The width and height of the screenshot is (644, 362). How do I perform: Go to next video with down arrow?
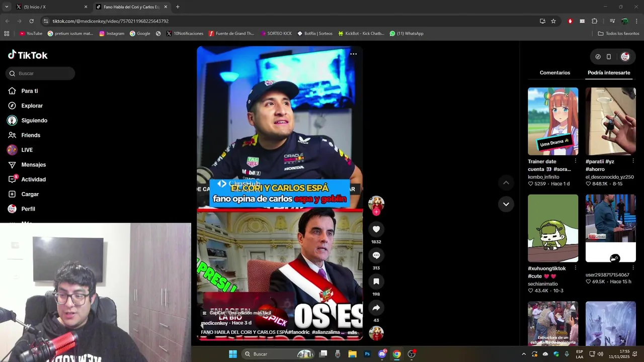pyautogui.click(x=506, y=204)
